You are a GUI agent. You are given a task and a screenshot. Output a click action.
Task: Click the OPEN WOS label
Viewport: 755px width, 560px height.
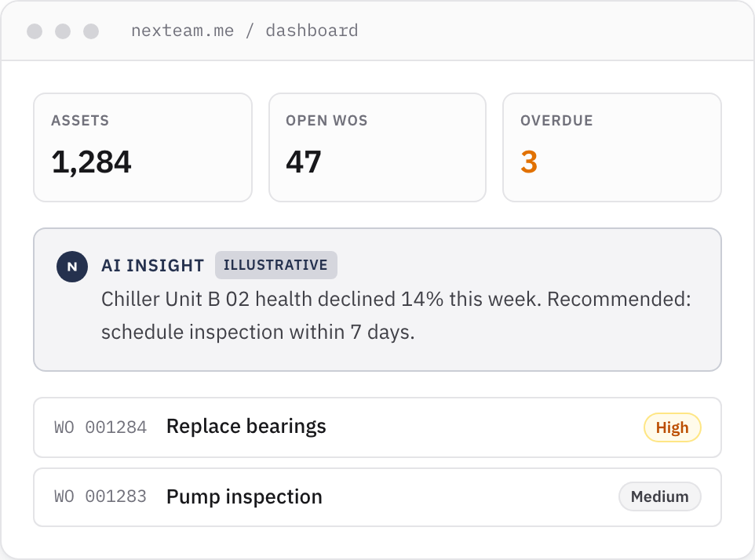pyautogui.click(x=326, y=120)
